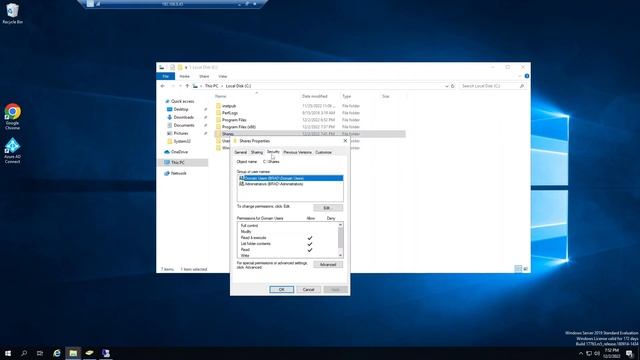Open taskbar search magnifier
This screenshot has height=360, width=640.
point(24,353)
